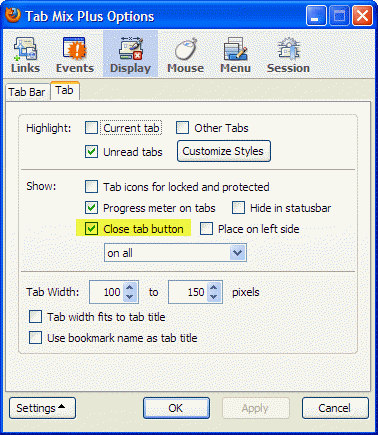Open the Links options panel
378x435 pixels.
tap(26, 55)
